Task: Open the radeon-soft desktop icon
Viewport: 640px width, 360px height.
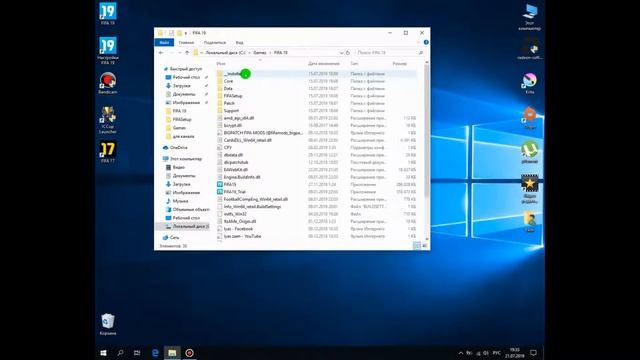Action: click(x=530, y=49)
